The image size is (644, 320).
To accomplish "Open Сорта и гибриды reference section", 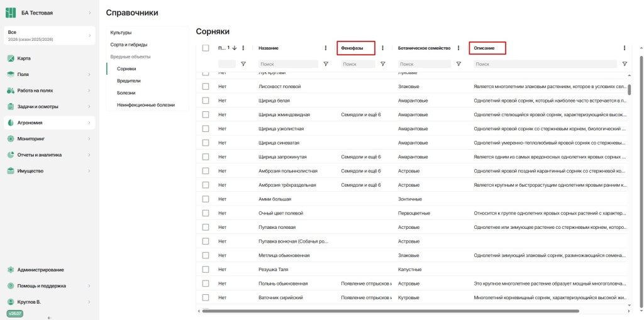I will tap(128, 45).
